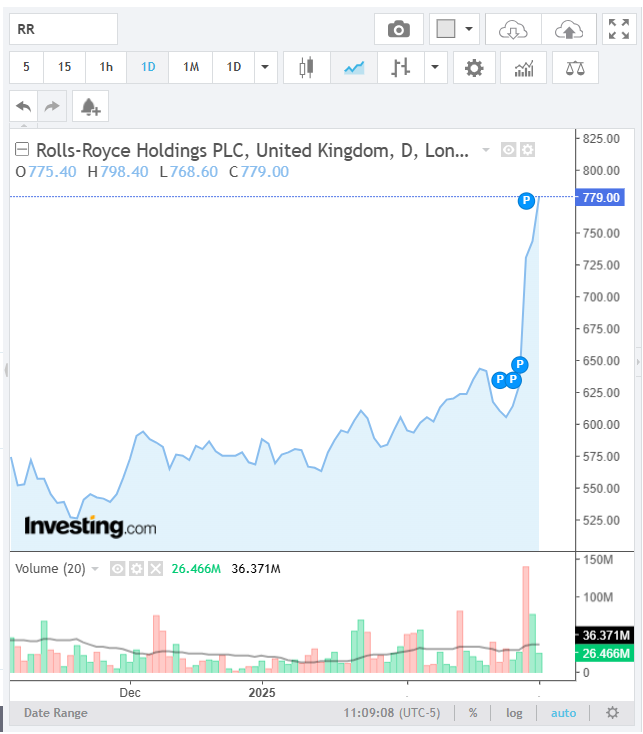The image size is (643, 734).
Task: Open the layout square dropdown arrow
Action: [x=469, y=29]
